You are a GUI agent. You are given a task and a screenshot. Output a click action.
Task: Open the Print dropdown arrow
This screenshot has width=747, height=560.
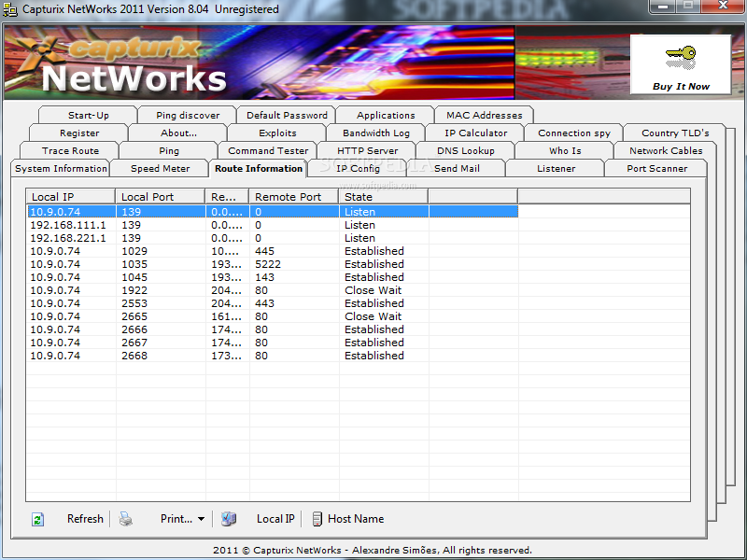click(x=201, y=519)
